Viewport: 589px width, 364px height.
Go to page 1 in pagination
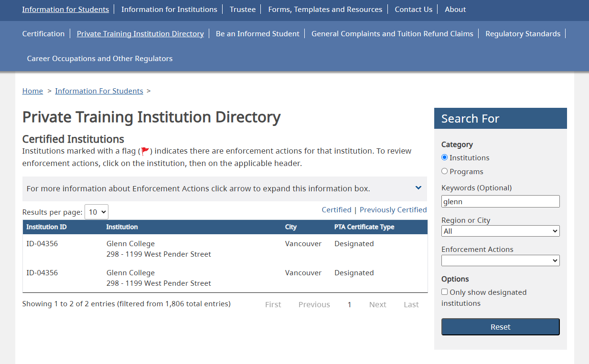(x=349, y=304)
